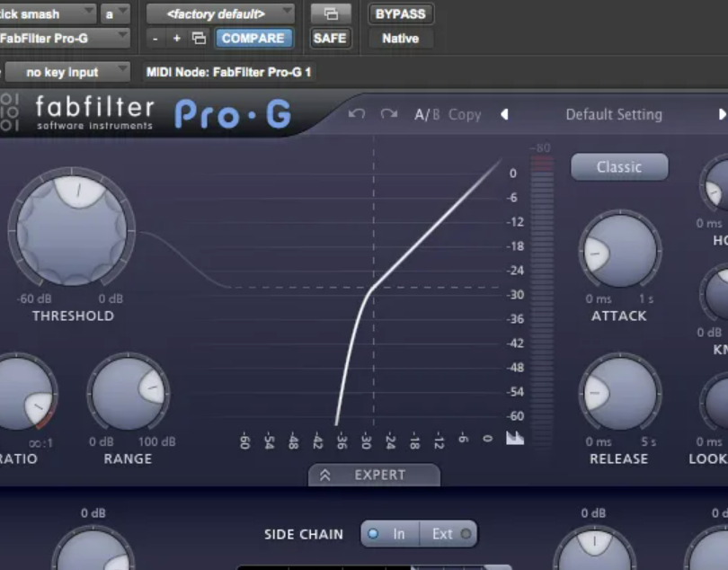The width and height of the screenshot is (728, 570).
Task: Open FabFilter Pro-G plugin selector dropdown
Action: pos(64,38)
